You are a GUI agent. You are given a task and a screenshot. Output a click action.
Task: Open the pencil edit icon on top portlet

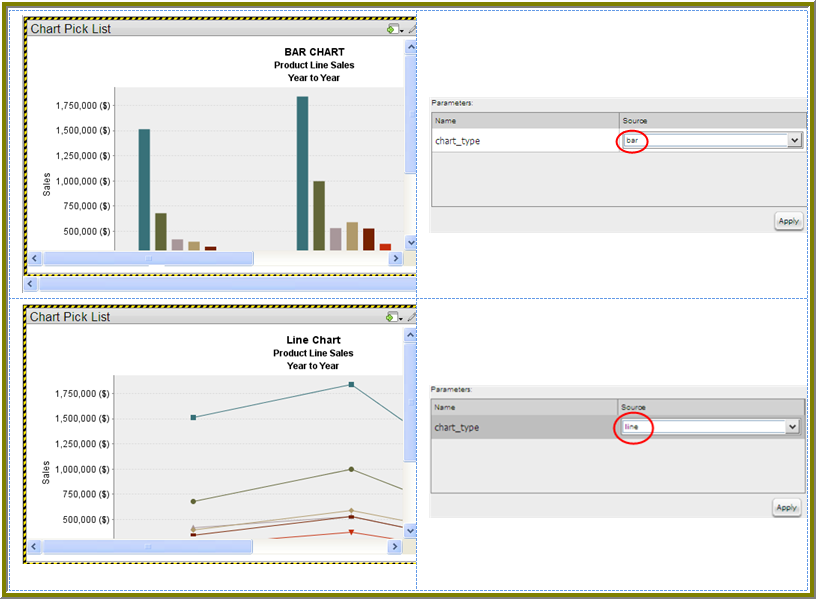click(x=412, y=29)
